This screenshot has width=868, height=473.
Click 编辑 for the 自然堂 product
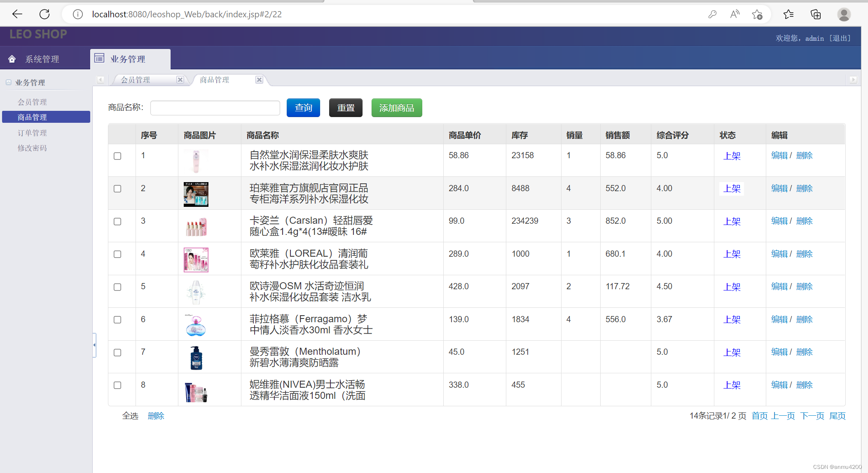[779, 155]
